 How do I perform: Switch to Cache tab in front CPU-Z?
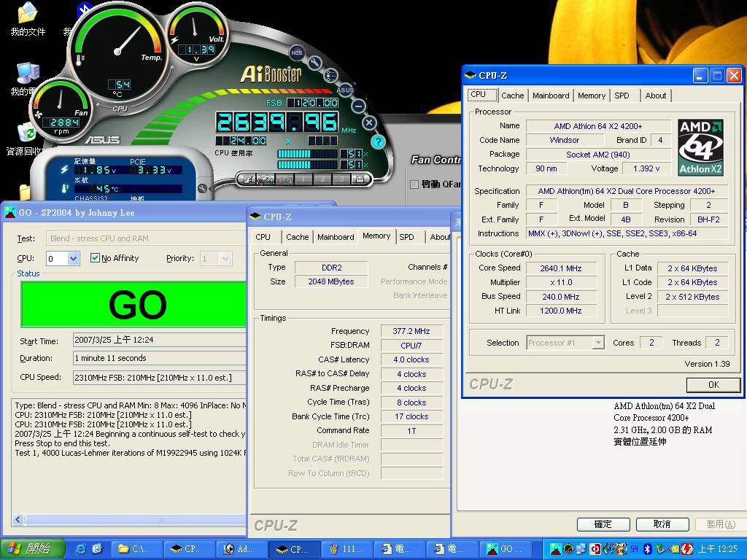coord(512,96)
